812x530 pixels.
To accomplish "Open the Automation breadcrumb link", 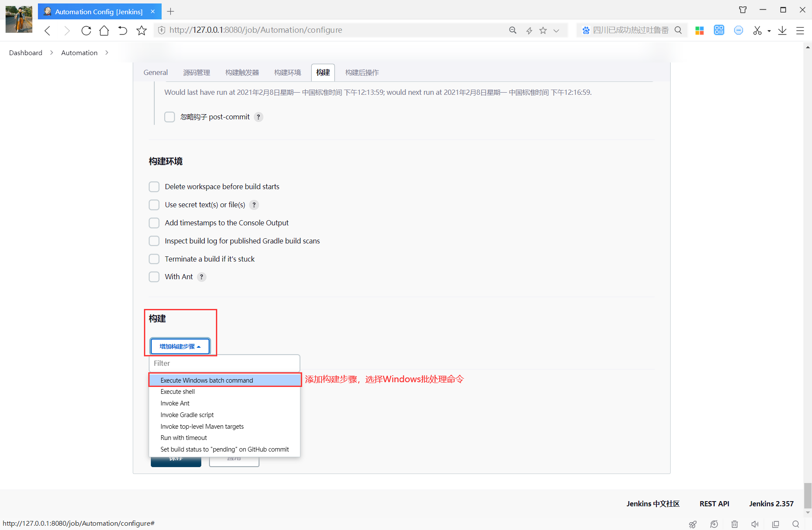I will coord(79,53).
